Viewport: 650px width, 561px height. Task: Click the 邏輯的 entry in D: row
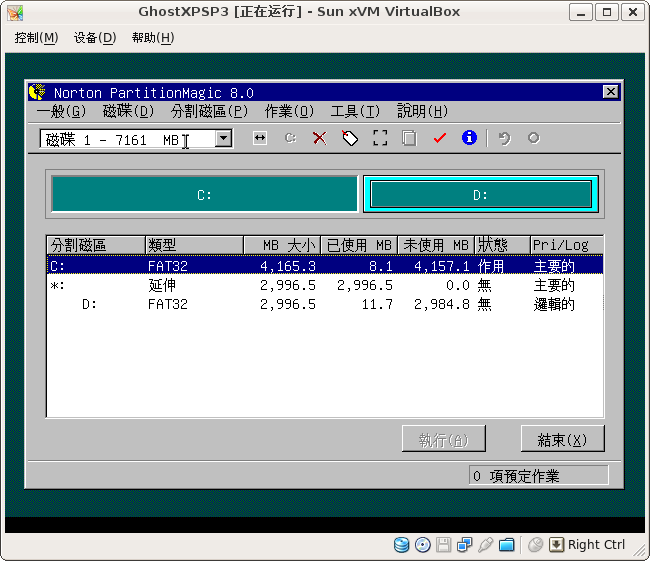554,305
